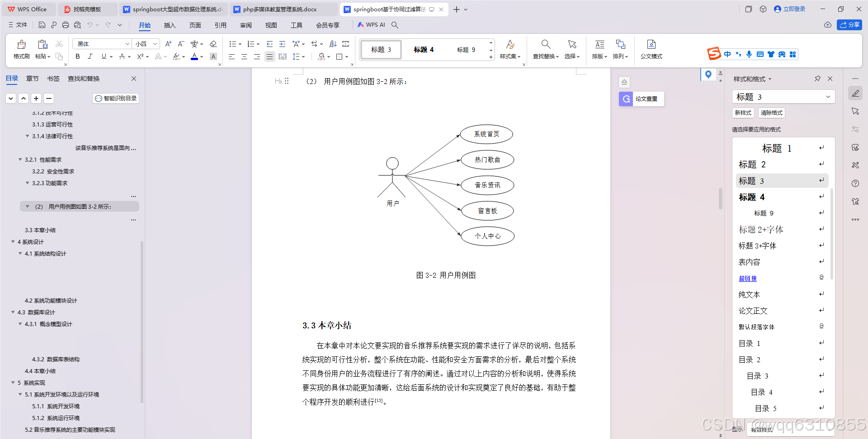This screenshot has height=439, width=868.
Task: Collapse the 4.3 数据库设计 outline entry
Action: (x=13, y=312)
